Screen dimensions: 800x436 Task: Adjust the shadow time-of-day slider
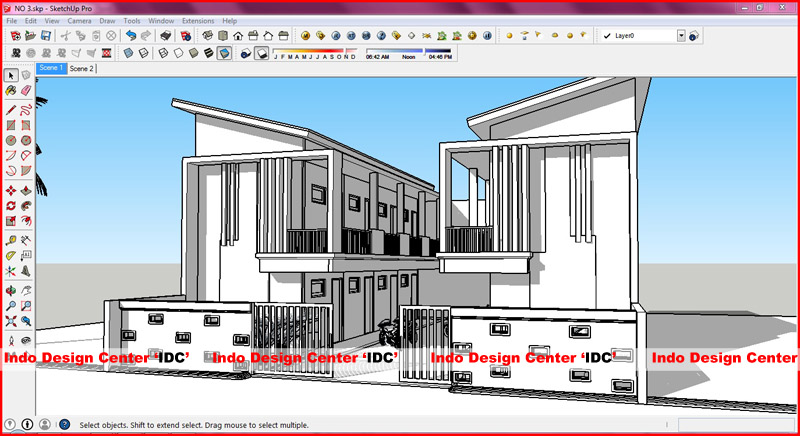[x=409, y=51]
